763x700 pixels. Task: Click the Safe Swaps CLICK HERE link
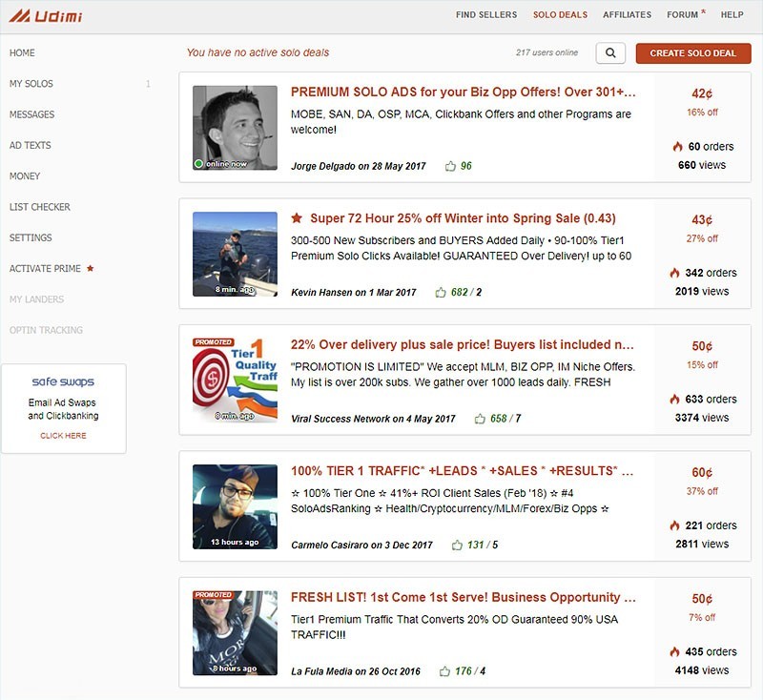pos(63,436)
